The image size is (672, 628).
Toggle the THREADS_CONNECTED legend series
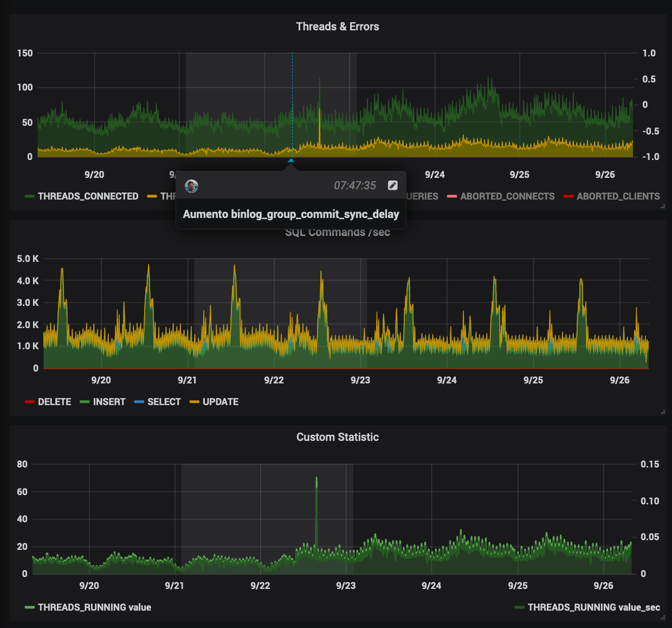(x=88, y=196)
